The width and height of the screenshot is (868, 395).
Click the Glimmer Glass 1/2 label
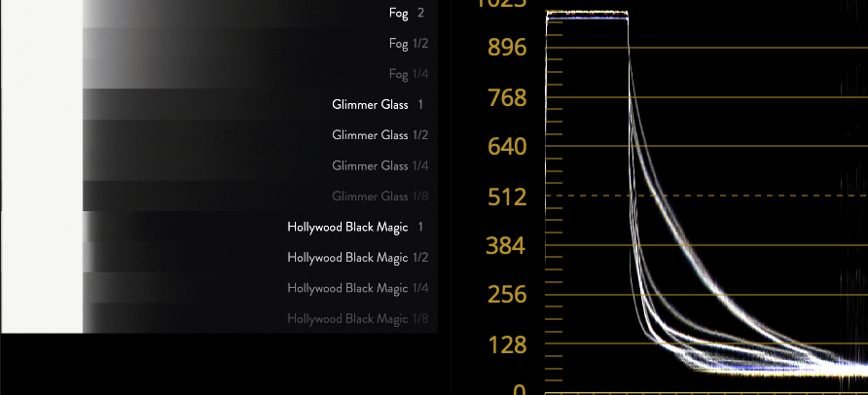(380, 135)
